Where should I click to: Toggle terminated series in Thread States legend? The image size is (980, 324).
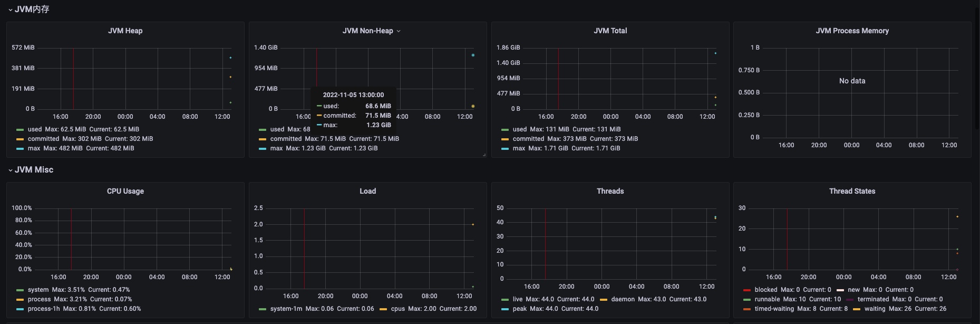[x=873, y=299]
